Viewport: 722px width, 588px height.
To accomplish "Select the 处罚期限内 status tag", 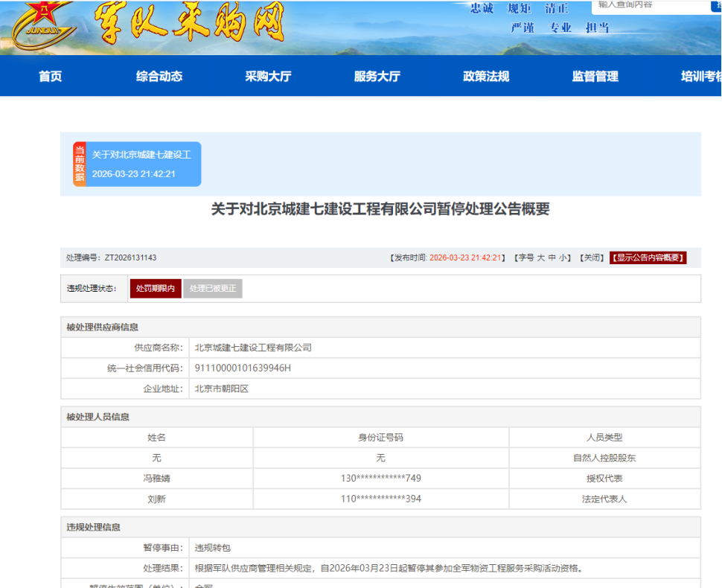I will coord(156,289).
